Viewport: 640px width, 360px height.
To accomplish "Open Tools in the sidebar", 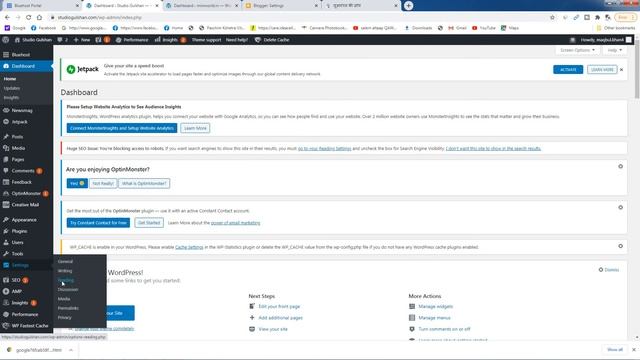I will click(27, 254).
